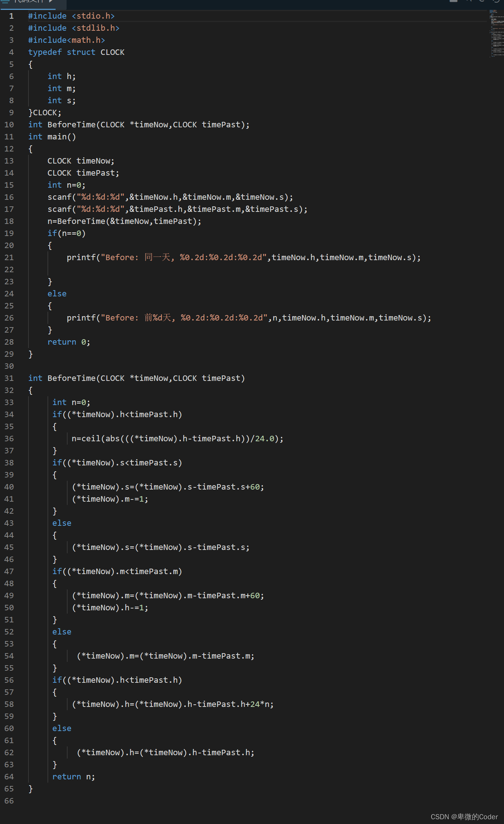Click line number 52 in the gutter

(9, 632)
